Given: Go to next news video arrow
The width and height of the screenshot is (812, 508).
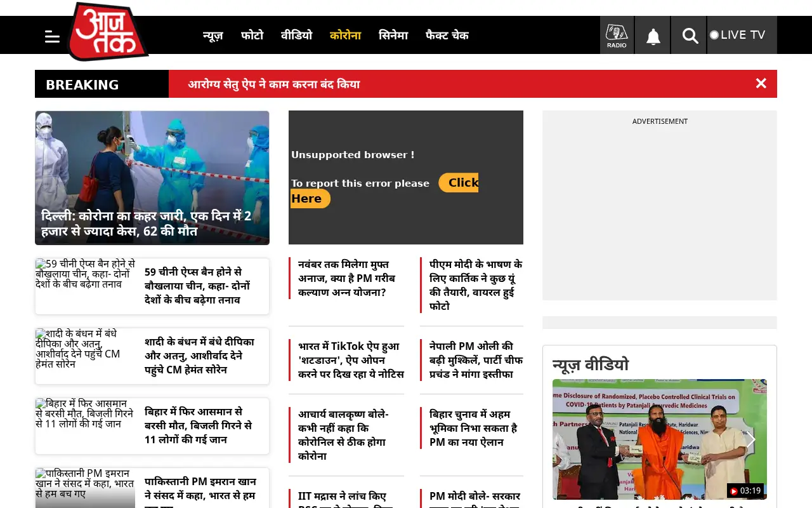Looking at the screenshot, I should (x=750, y=439).
